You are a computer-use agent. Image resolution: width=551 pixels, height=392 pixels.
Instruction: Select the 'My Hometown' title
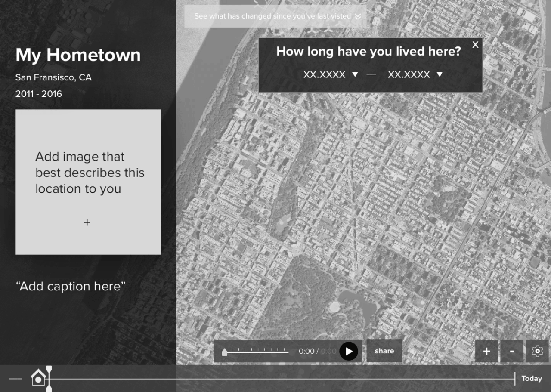(78, 55)
